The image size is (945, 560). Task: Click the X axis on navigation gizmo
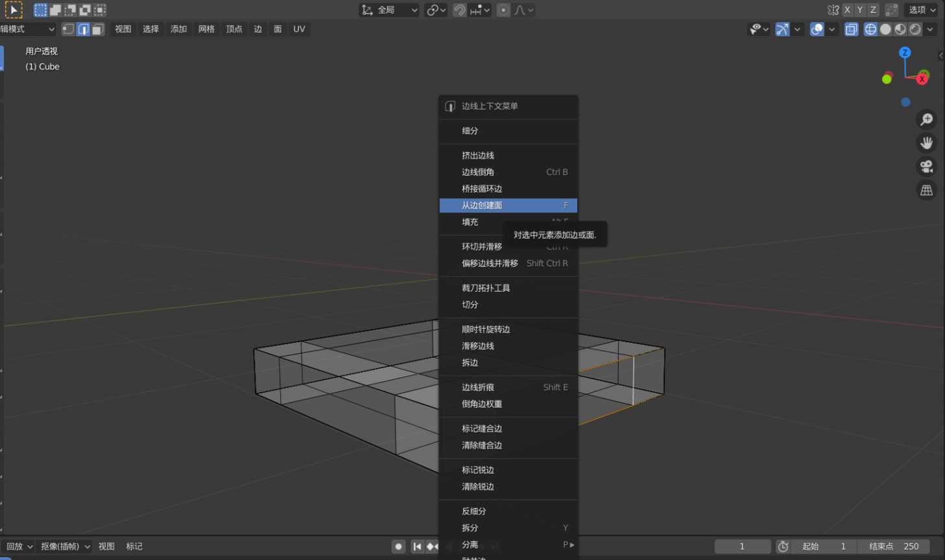(922, 79)
